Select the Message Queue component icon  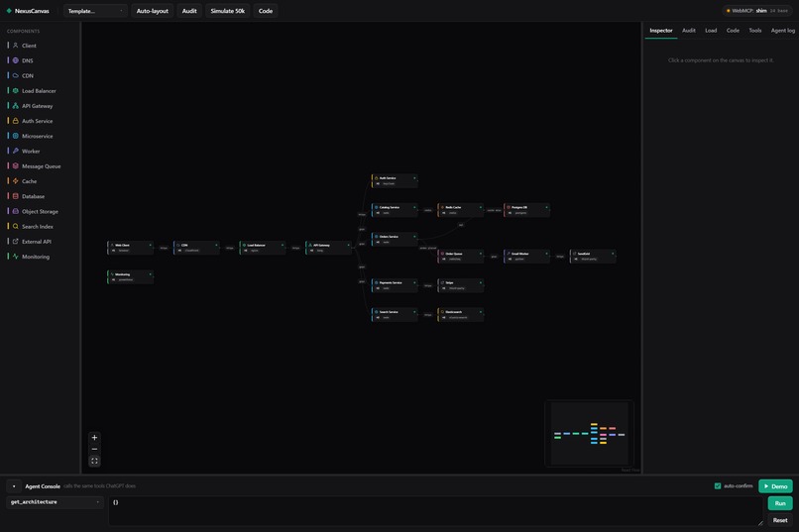[x=15, y=166]
